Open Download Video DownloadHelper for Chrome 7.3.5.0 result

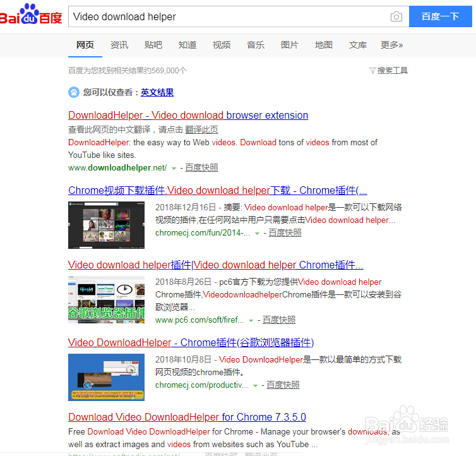tap(187, 417)
